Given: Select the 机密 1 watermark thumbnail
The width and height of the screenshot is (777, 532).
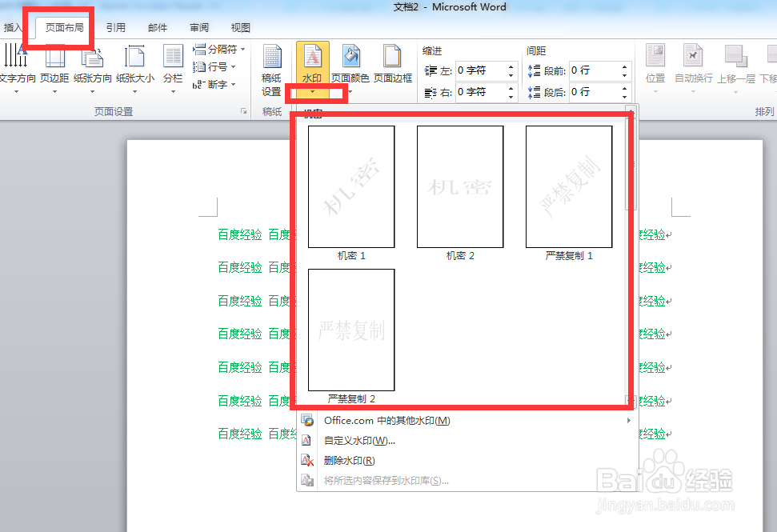Looking at the screenshot, I should pos(351,186).
